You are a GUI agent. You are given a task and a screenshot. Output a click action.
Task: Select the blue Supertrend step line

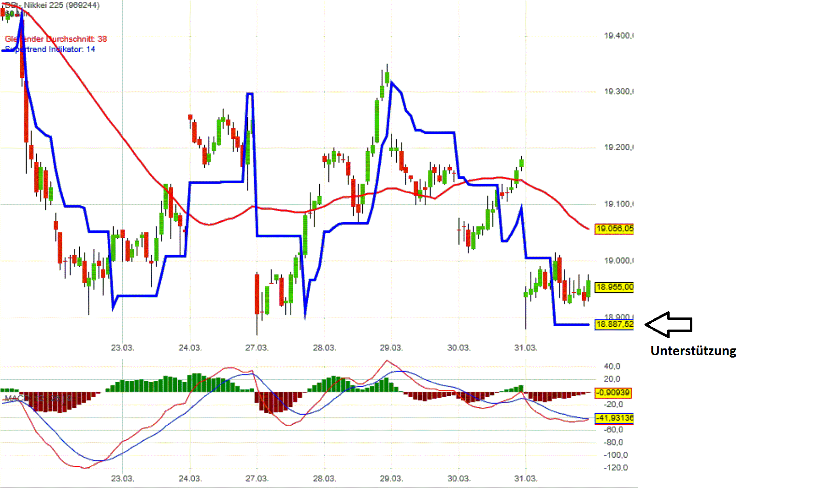(x=213, y=183)
